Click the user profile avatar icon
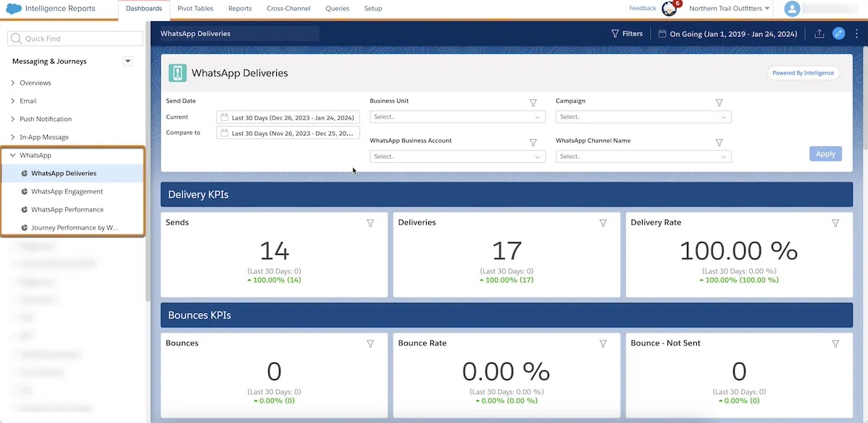 pos(792,9)
